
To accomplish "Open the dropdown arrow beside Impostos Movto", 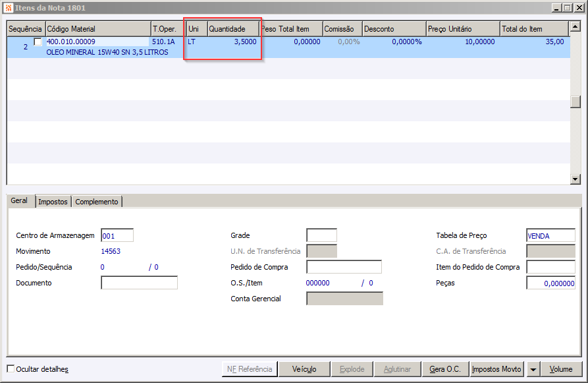I will click(x=533, y=369).
